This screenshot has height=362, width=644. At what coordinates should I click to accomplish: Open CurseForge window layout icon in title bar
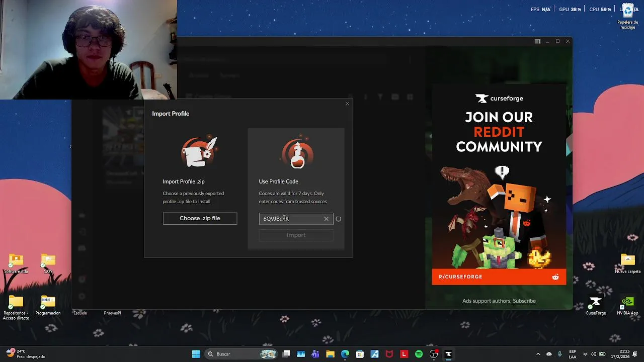(537, 41)
